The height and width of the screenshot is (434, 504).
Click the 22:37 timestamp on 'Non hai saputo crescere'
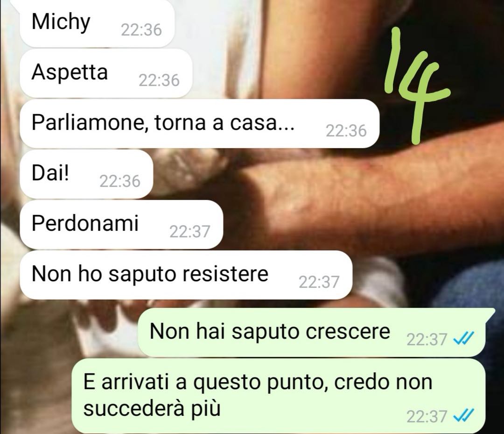pyautogui.click(x=427, y=340)
